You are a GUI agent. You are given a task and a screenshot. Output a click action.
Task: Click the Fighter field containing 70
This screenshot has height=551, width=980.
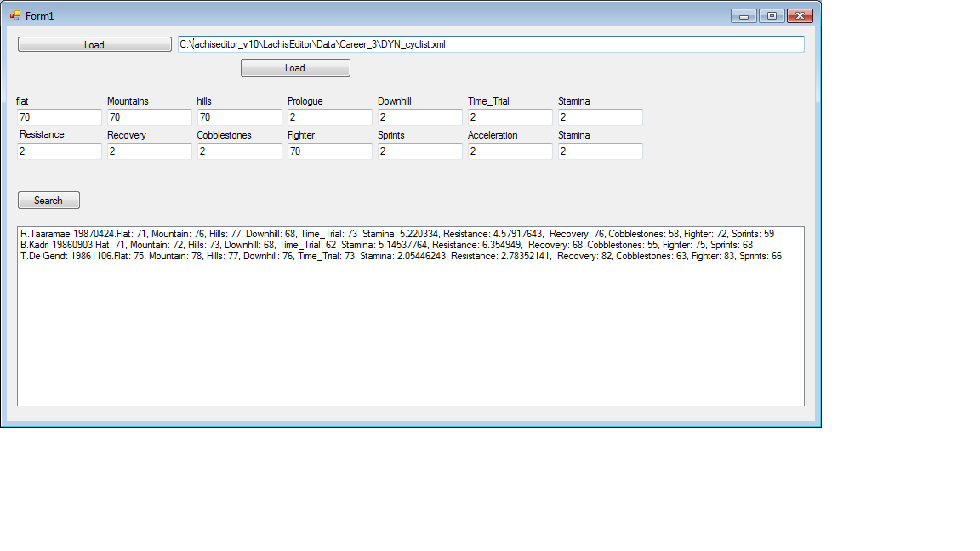pos(329,151)
